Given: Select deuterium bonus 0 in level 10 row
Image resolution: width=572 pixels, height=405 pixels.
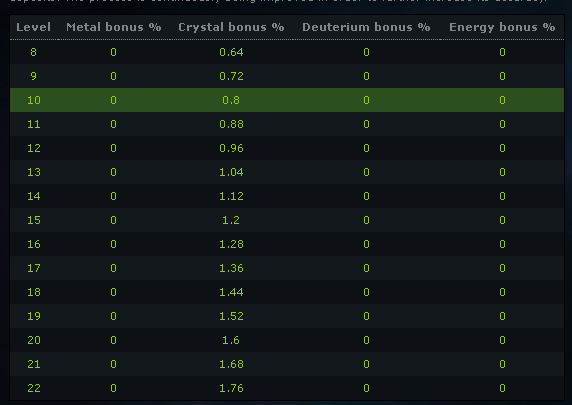Looking at the screenshot, I should coord(366,100).
